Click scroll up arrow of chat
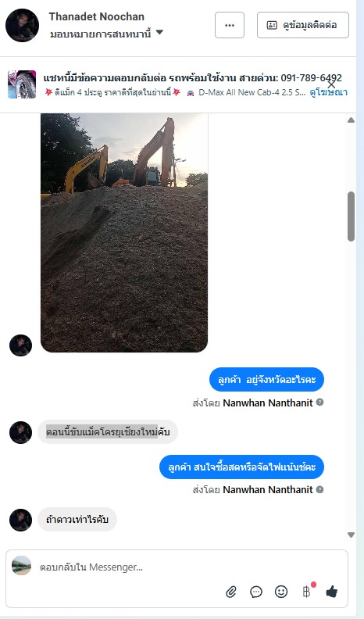364x619 pixels. coord(351,120)
